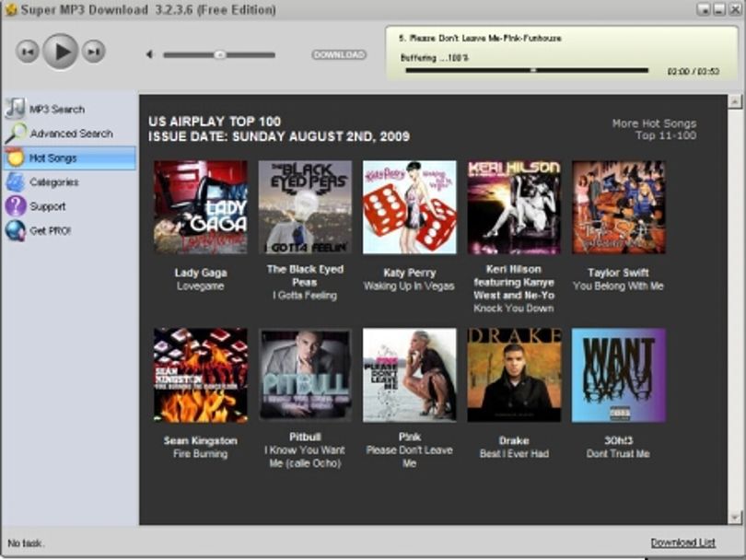746x560 pixels.
Task: Skip to the previous track
Action: [27, 52]
